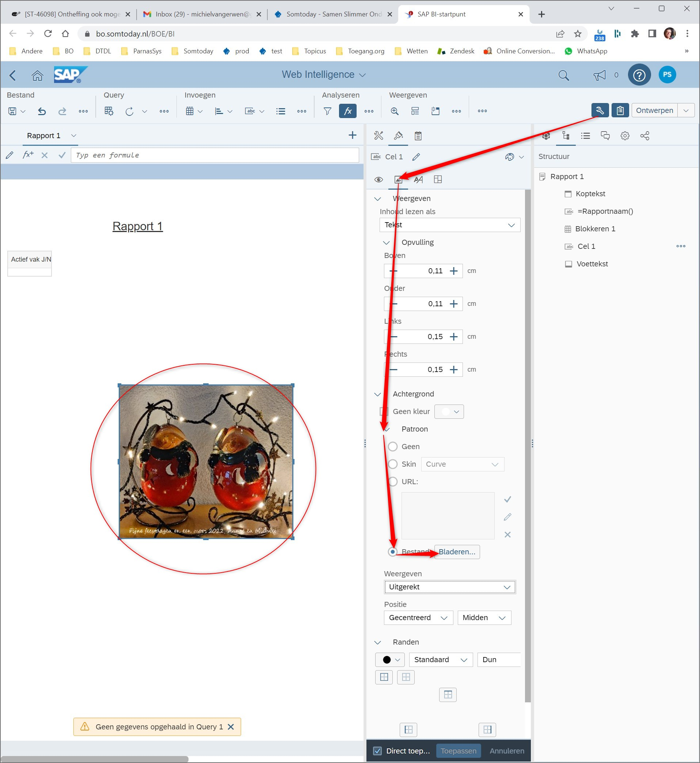The height and width of the screenshot is (763, 700).
Task: Open the clipboard panel button beside Ontwerpen
Action: click(x=620, y=111)
